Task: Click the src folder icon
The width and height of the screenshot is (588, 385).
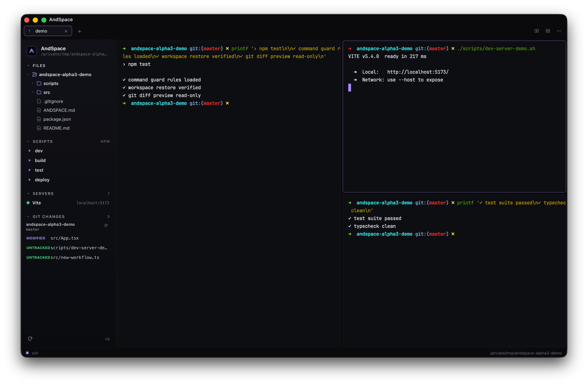Action: pos(39,92)
